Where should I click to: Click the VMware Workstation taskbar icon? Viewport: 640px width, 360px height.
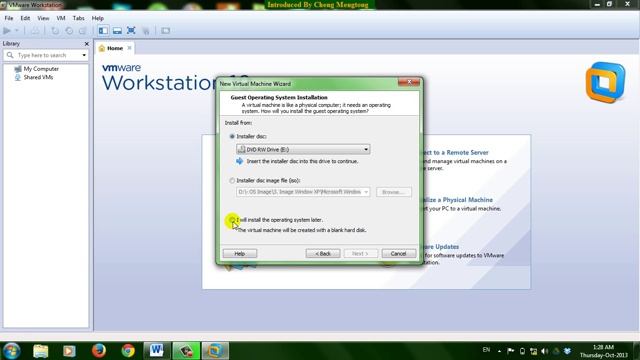(x=215, y=351)
